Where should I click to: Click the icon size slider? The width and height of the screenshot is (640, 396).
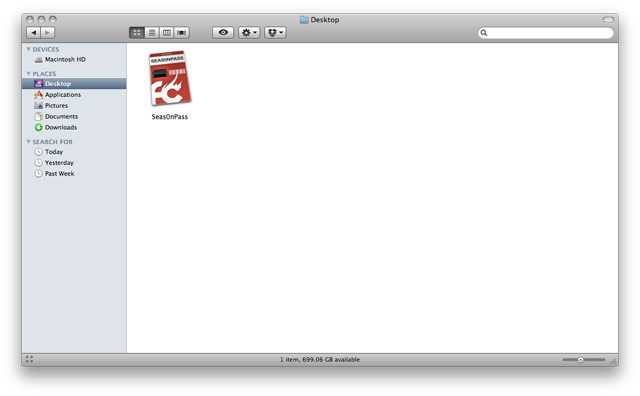(x=584, y=360)
